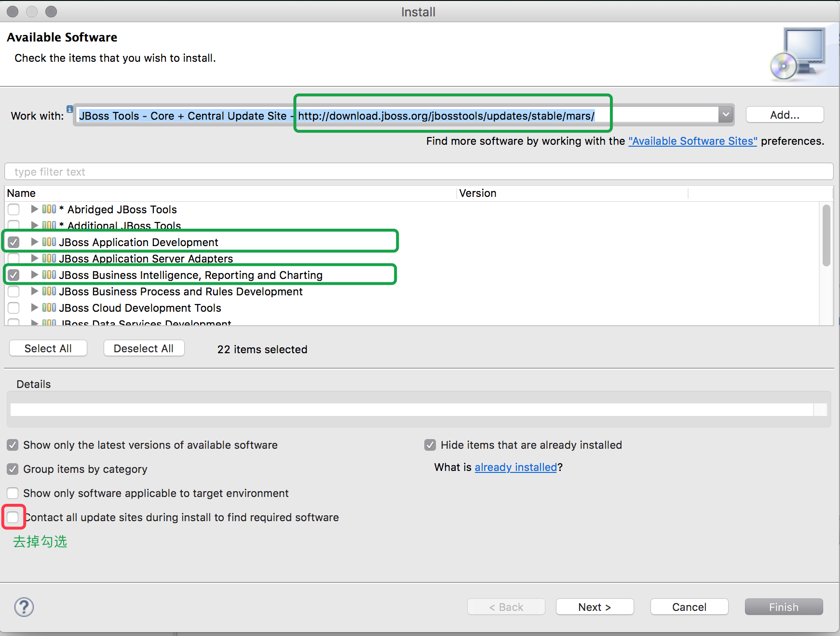This screenshot has height=636, width=840.
Task: Click the Add... button
Action: pyautogui.click(x=785, y=115)
